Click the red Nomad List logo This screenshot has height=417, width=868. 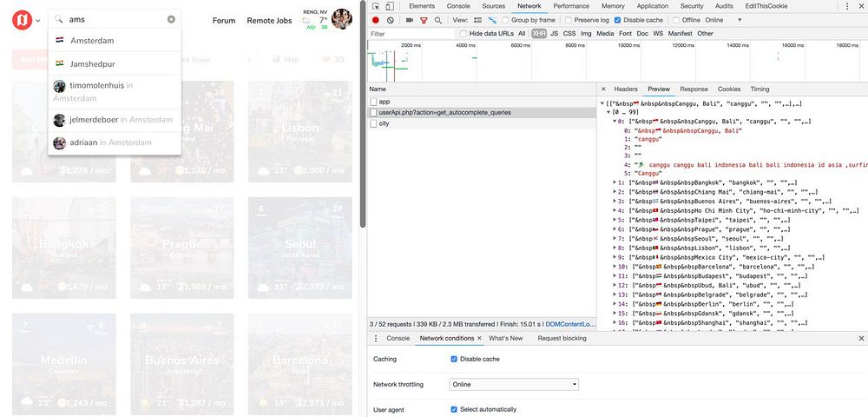coord(23,21)
